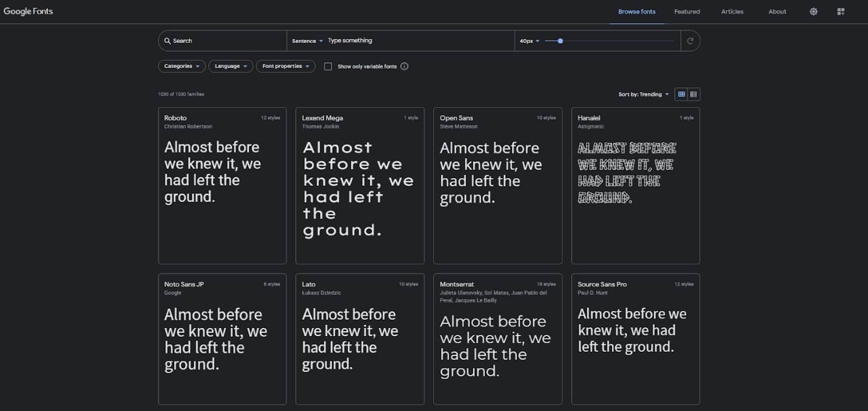Open the Source Sans Pro font card
The height and width of the screenshot is (411, 868).
pos(635,339)
